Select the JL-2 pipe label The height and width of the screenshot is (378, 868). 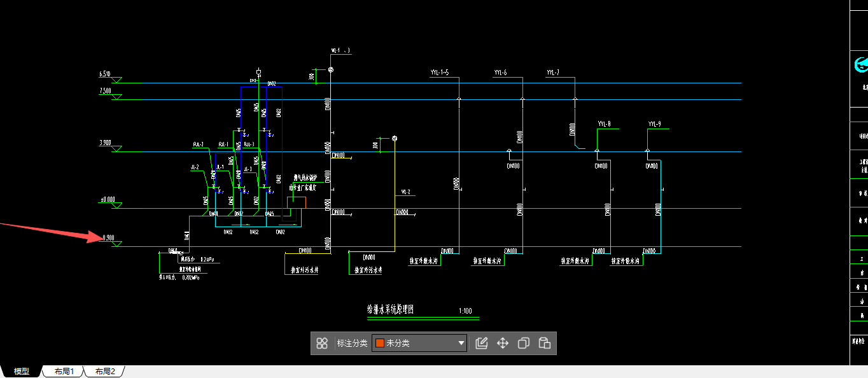[x=195, y=167]
